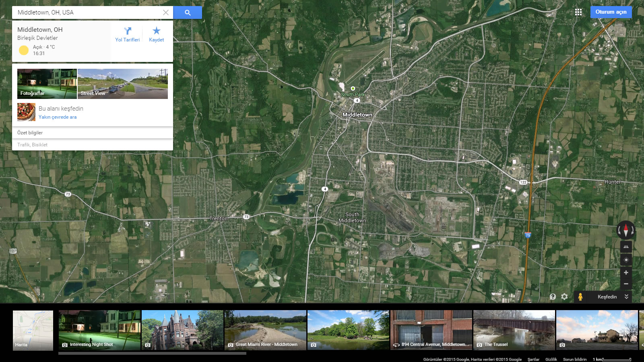Save place with Kaydet star
The width and height of the screenshot is (644, 362).
[156, 34]
